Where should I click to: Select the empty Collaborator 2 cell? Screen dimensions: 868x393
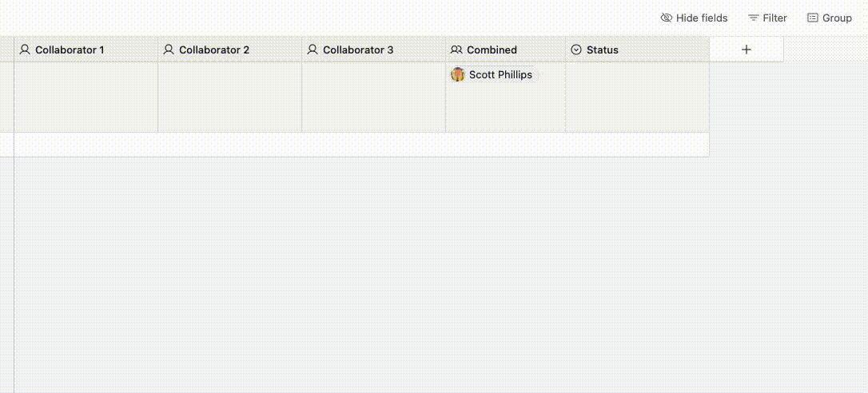229,97
